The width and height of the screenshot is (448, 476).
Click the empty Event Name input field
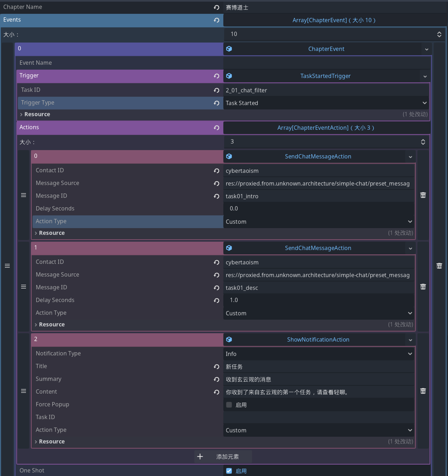[325, 63]
